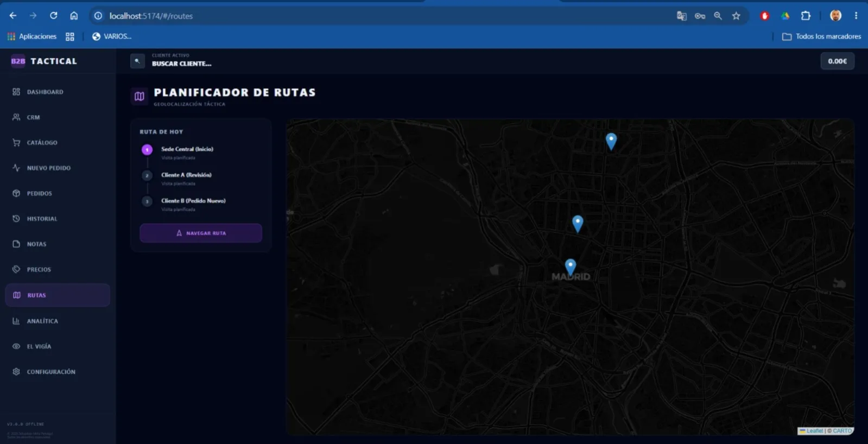The width and height of the screenshot is (868, 444).
Task: Bookmark this page with the star icon
Action: click(x=736, y=16)
